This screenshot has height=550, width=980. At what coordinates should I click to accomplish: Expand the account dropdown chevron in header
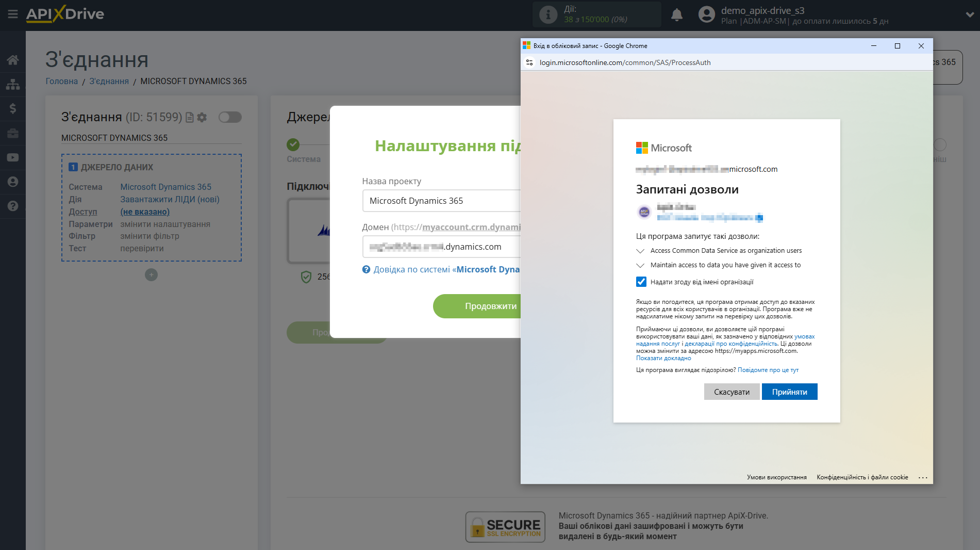coord(970,14)
